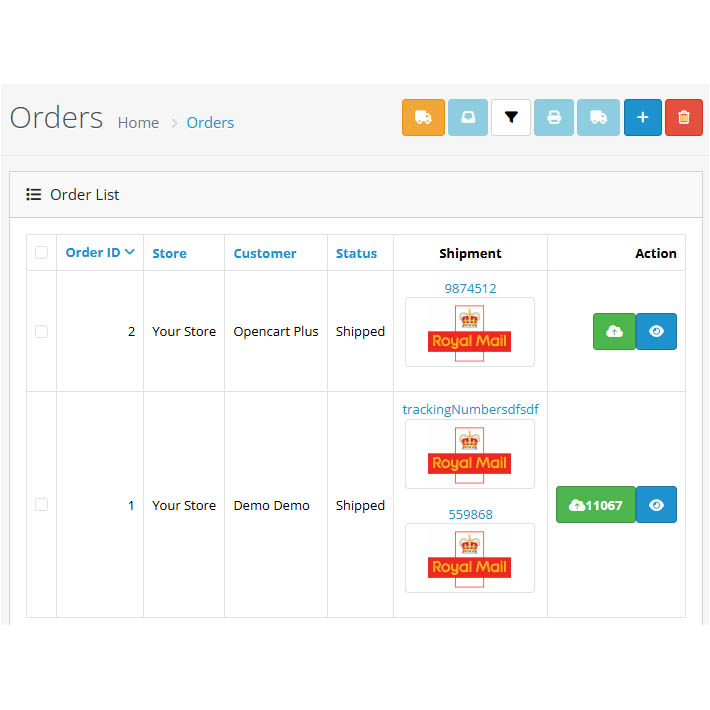Open tracking number 9874512
Viewport: 710px width, 710px height.
click(470, 288)
